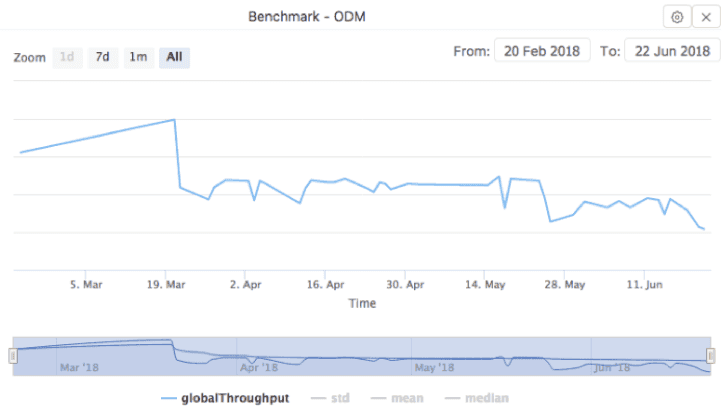Click the right navigator handle
Viewport: 725px width, 414px height.
pos(711,356)
